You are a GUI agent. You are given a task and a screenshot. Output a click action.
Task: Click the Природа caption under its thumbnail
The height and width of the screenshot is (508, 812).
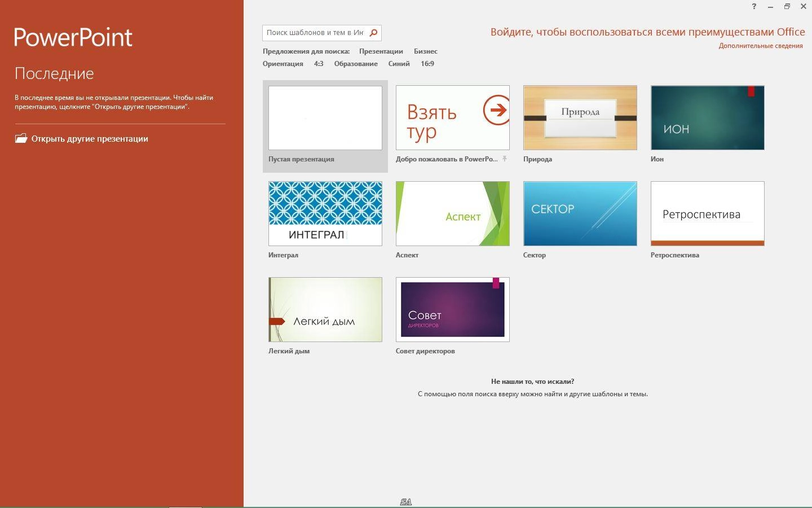click(537, 159)
